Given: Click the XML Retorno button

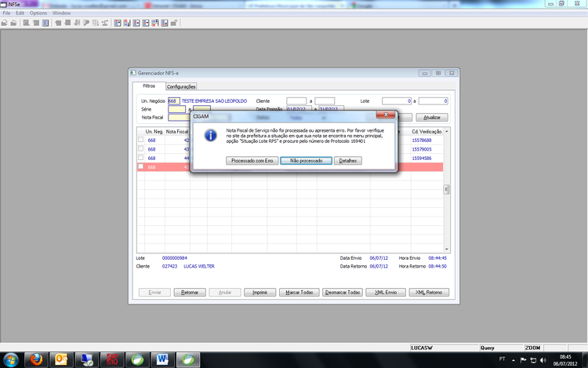Looking at the screenshot, I should pyautogui.click(x=429, y=292).
